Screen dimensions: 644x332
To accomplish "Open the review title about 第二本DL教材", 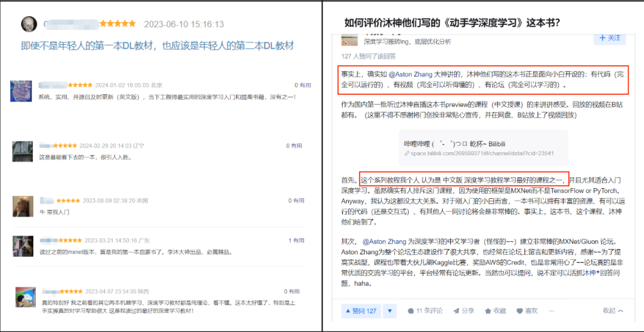I will click(x=157, y=45).
